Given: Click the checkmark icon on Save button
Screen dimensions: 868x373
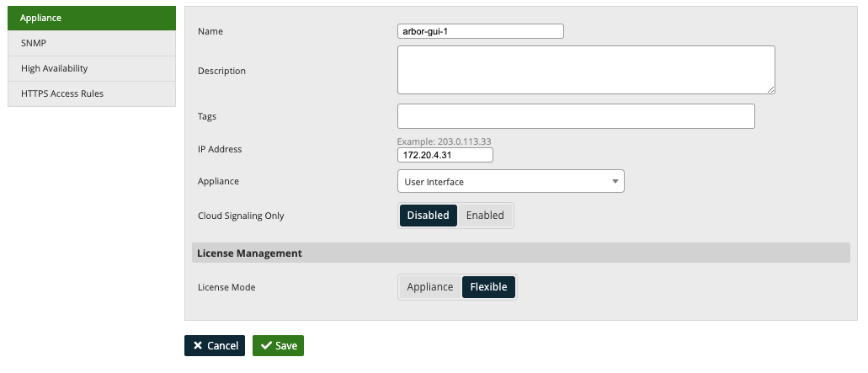Looking at the screenshot, I should pos(266,345).
